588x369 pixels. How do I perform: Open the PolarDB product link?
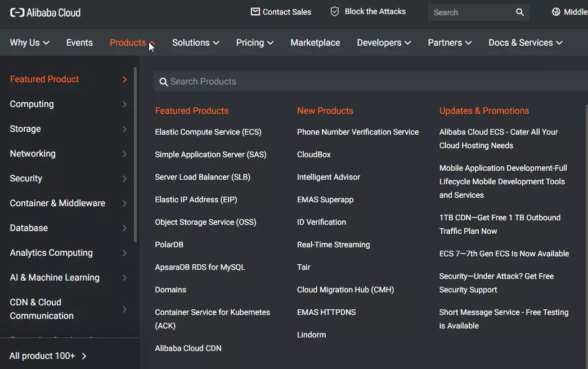pos(169,244)
